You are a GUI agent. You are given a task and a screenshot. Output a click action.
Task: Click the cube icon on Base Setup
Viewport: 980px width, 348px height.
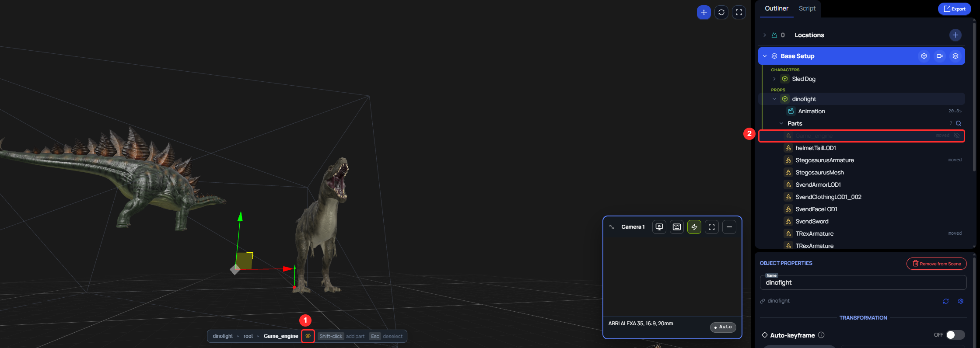[924, 56]
